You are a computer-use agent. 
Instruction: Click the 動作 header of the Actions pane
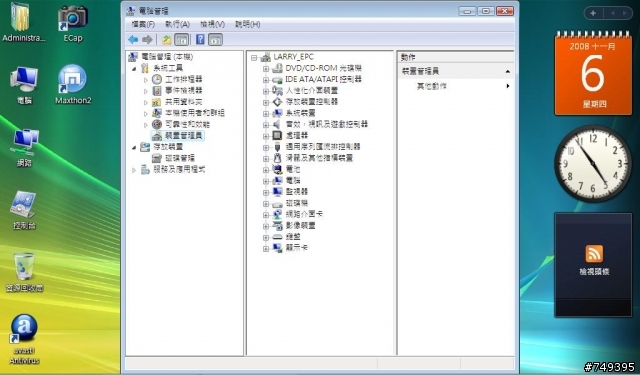click(456, 57)
